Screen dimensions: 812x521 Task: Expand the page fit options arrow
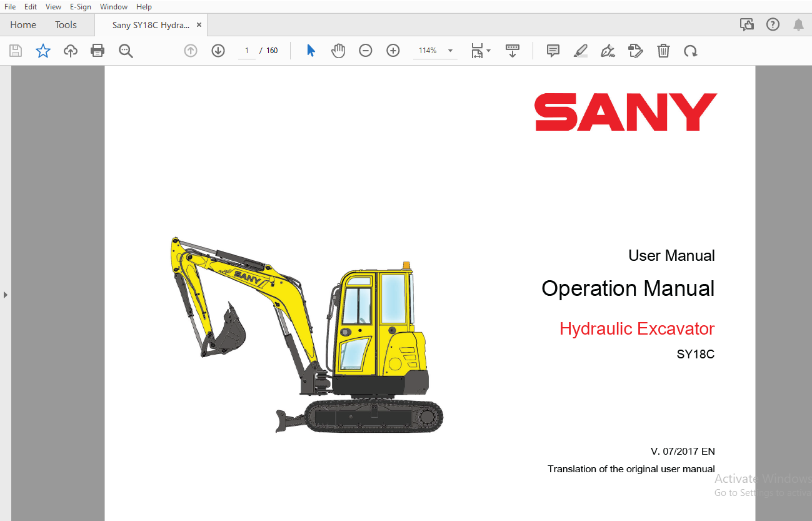coord(489,51)
